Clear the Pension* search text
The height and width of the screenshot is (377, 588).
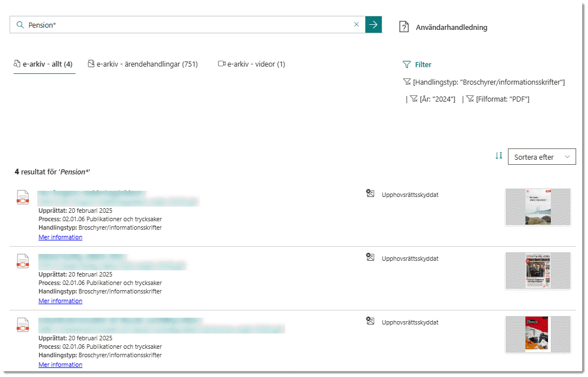click(x=356, y=24)
